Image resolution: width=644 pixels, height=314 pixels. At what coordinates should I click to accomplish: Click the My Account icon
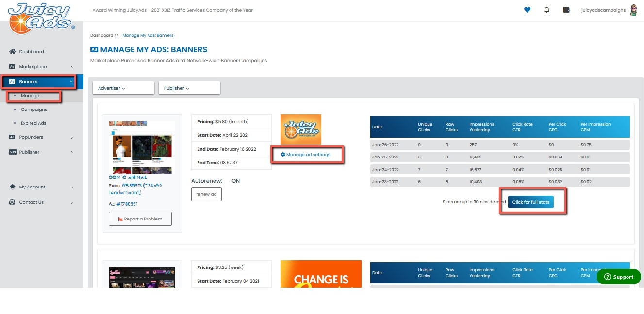[x=13, y=187]
